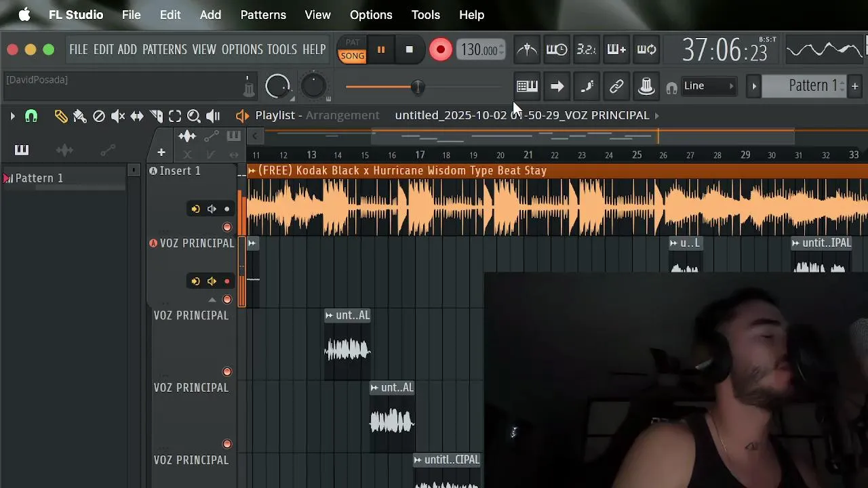Screen dimensions: 868x488
Task: Open the Playlist options arrow menu
Action: (x=12, y=116)
